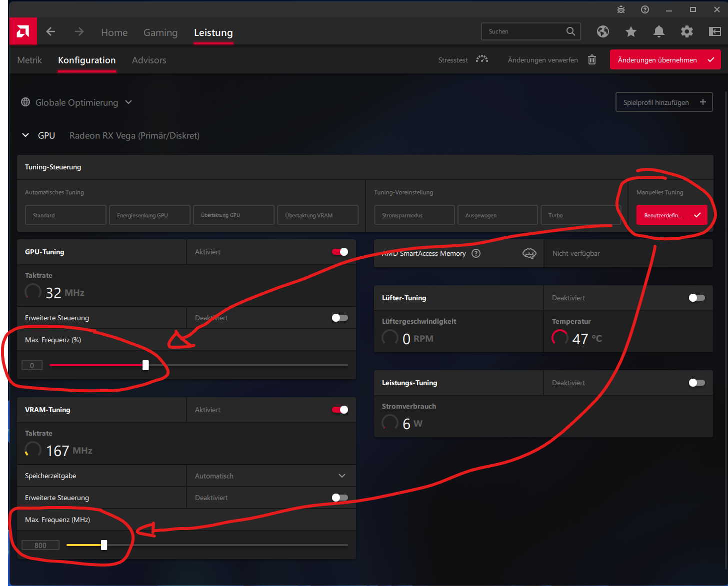Click Spielprofil hinzufügen button
Image resolution: width=728 pixels, height=586 pixels.
pyautogui.click(x=664, y=102)
